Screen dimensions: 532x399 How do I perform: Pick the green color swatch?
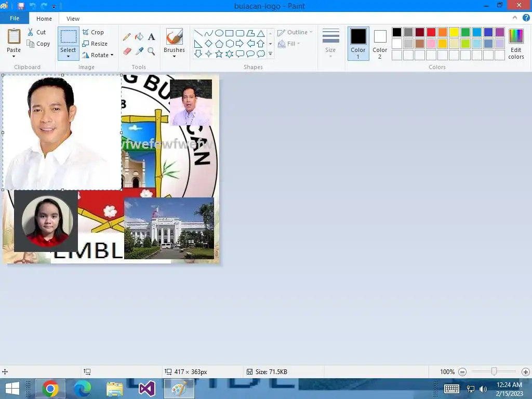(x=465, y=32)
